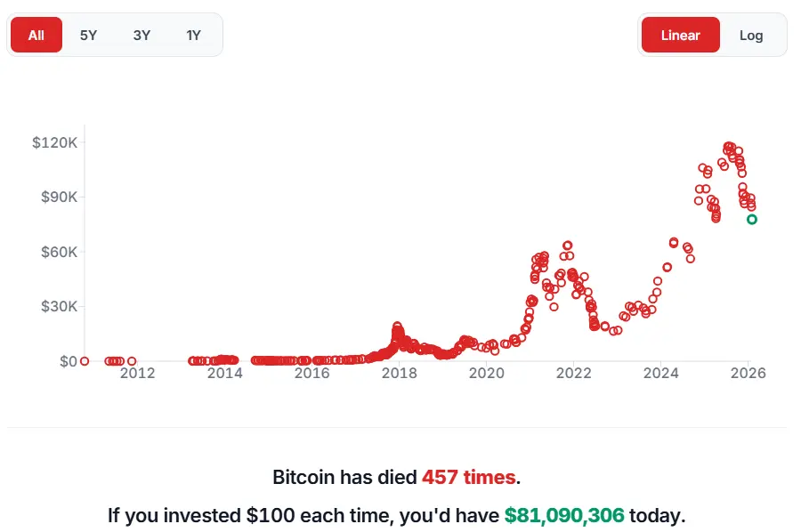801x532 pixels.
Task: Switch the chart to Log scale
Action: pyautogui.click(x=751, y=36)
